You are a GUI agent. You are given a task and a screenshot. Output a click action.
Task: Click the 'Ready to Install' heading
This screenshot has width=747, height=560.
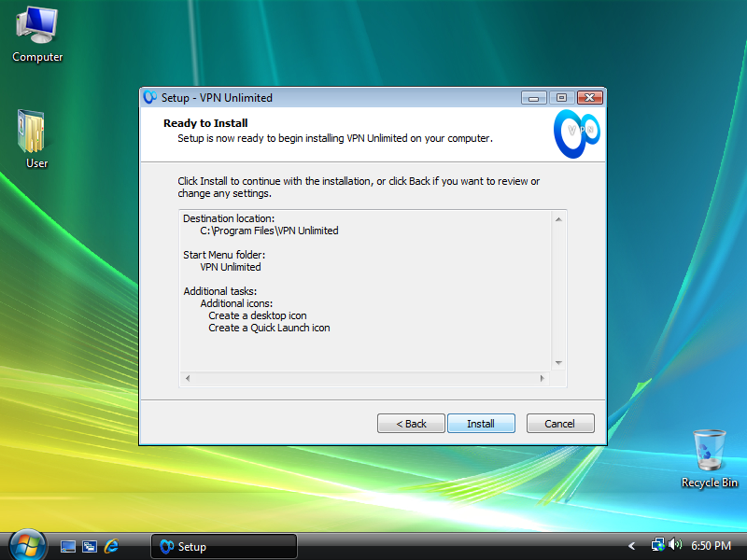tap(205, 123)
